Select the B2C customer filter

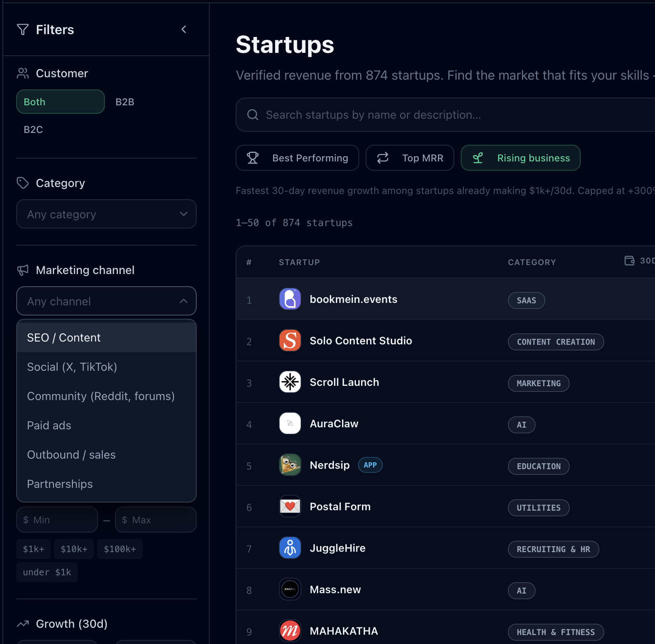pos(33,129)
